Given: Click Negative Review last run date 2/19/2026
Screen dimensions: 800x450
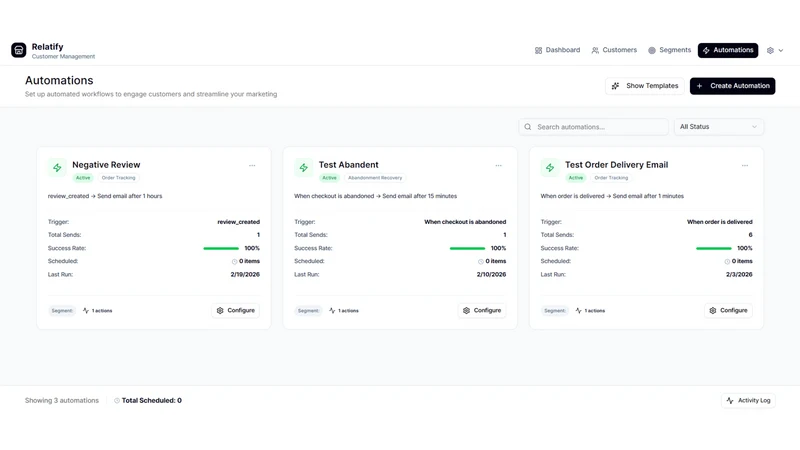Looking at the screenshot, I should [245, 274].
